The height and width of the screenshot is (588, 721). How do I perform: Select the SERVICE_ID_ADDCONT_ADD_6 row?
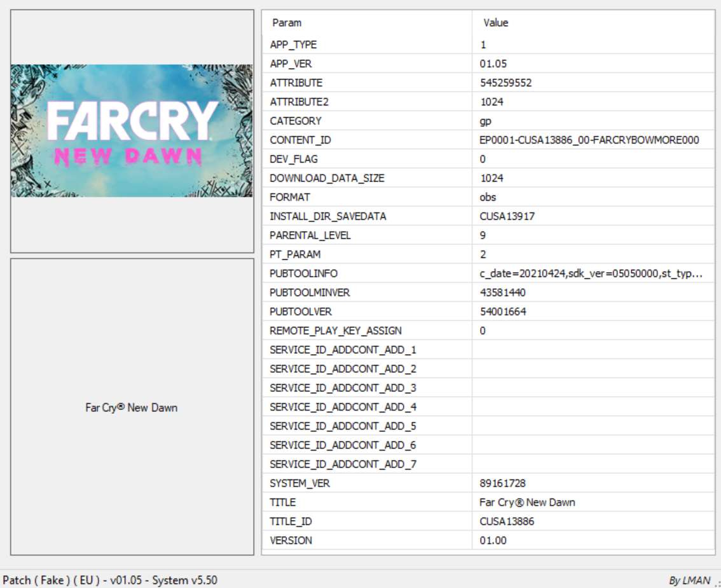click(488, 445)
